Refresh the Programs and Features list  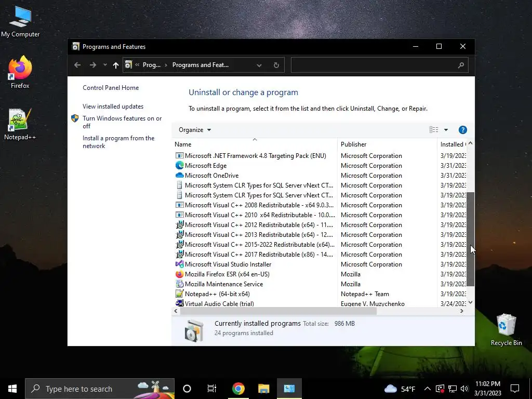click(276, 65)
